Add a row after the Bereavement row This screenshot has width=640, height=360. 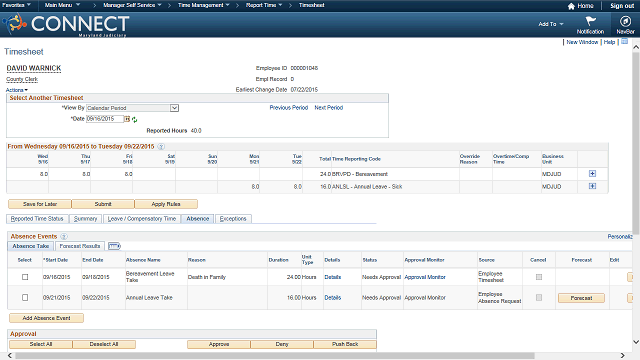(x=592, y=173)
